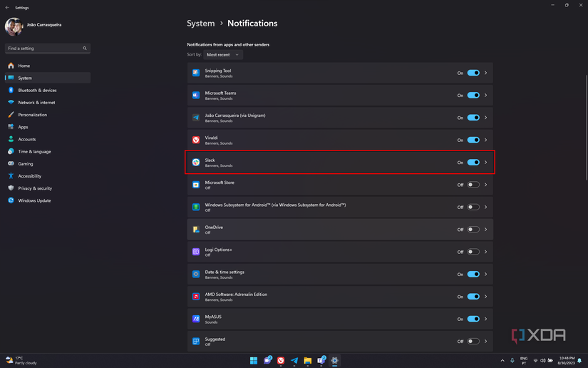Disable Vivaldi notifications toggle
Screen dimensions: 588x368
pyautogui.click(x=473, y=140)
